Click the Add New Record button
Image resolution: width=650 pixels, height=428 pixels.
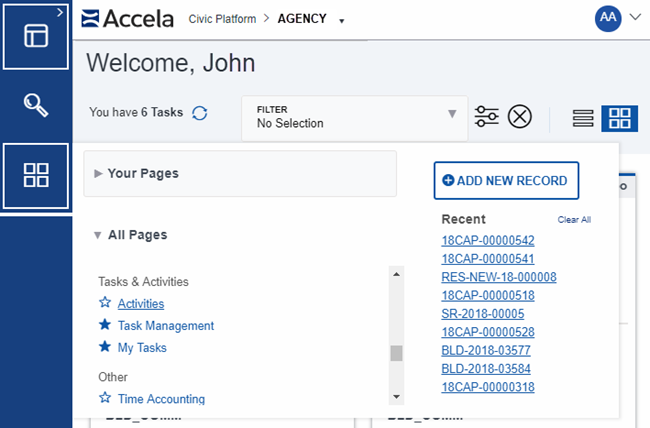pos(506,181)
